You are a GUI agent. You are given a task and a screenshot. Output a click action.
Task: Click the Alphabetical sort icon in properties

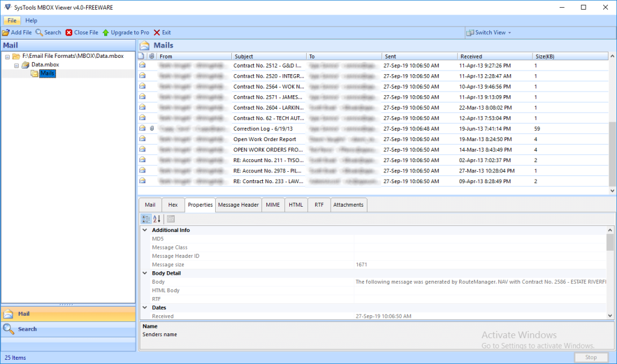[157, 219]
